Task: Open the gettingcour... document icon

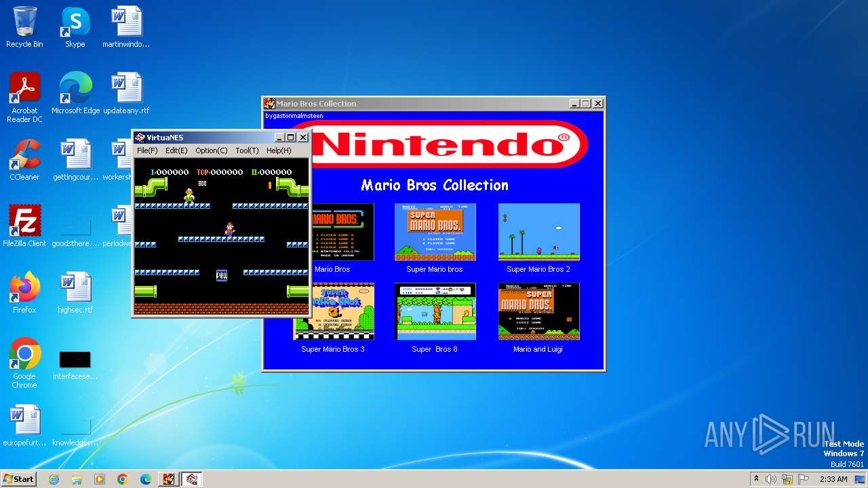Action: [75, 160]
